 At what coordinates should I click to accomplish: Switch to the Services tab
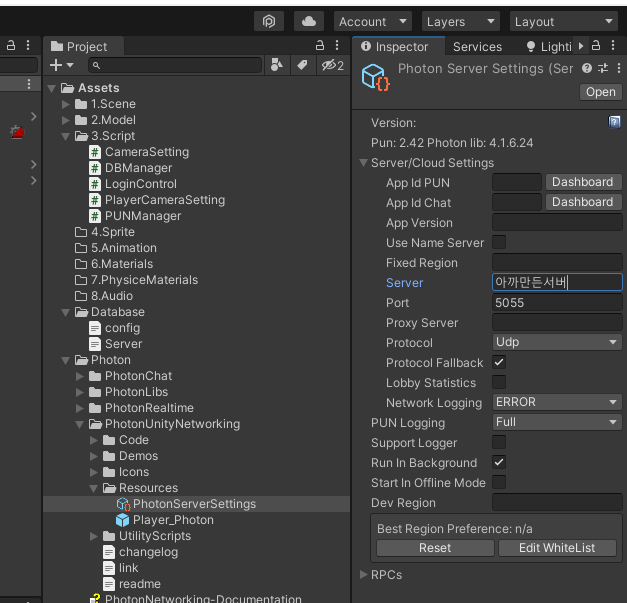(x=477, y=47)
